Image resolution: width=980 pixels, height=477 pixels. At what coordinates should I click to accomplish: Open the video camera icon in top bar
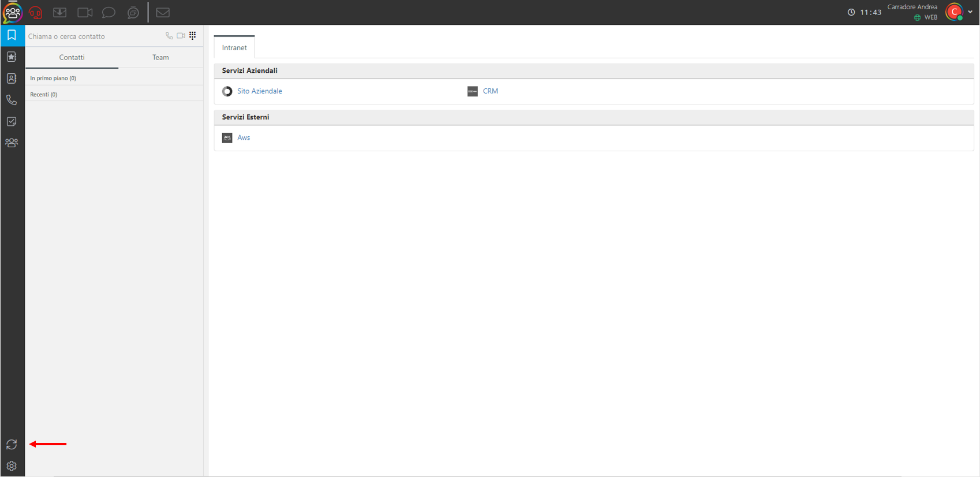point(85,12)
